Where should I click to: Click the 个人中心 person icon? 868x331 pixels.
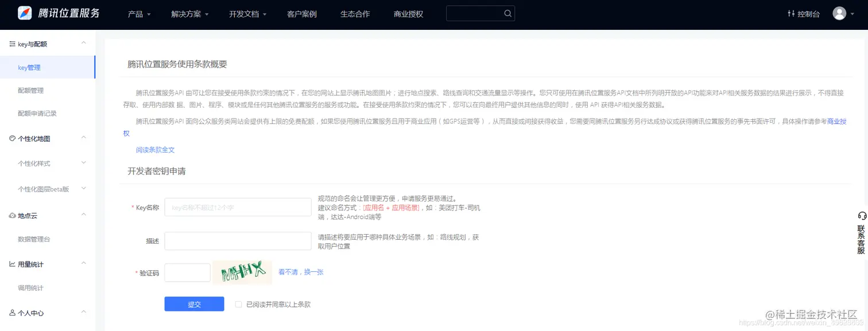[12, 313]
